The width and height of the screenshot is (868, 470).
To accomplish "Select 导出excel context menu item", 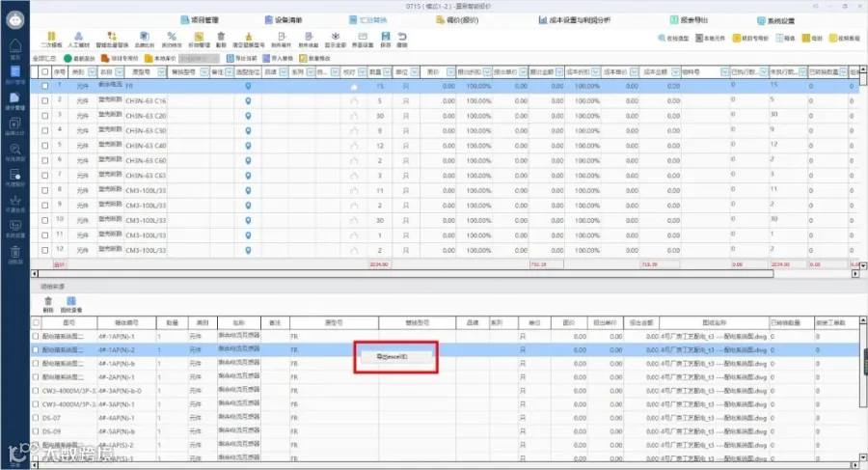I will (x=395, y=356).
